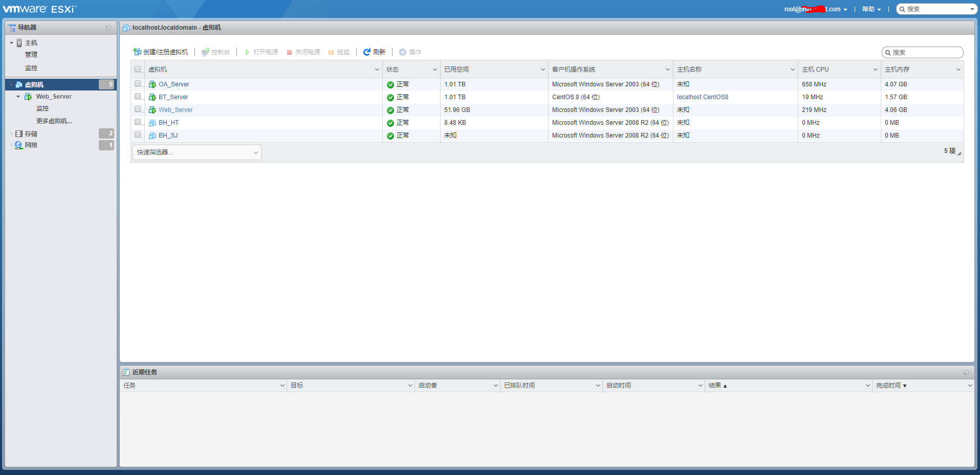Collapse the Web_Server tree node
The height and width of the screenshot is (475, 980).
tap(18, 97)
